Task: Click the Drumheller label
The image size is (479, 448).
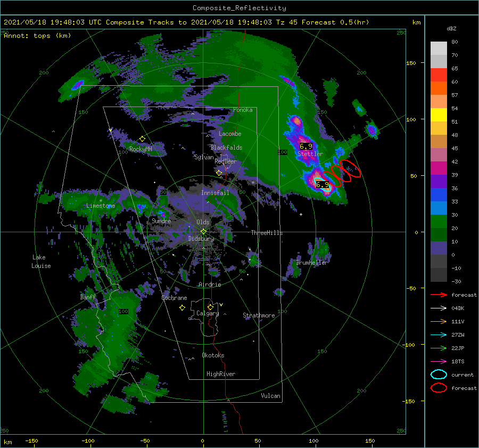Action: point(311,263)
